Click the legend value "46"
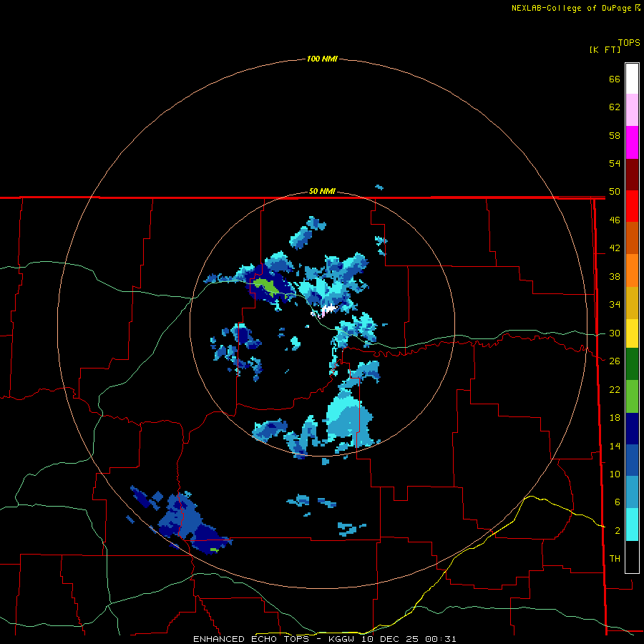Screen dimensions: 644x644 (615, 220)
